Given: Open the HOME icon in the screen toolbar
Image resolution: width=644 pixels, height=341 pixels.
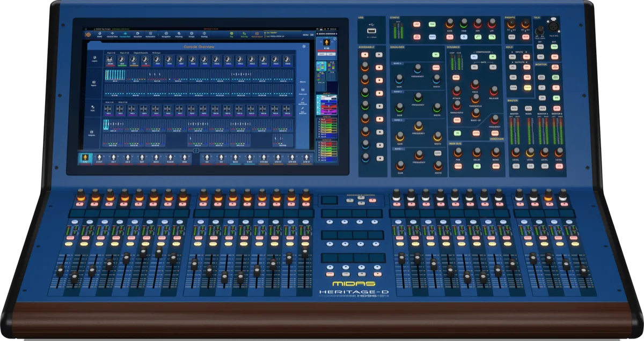Looking at the screenshot, I should pyautogui.click(x=99, y=33).
